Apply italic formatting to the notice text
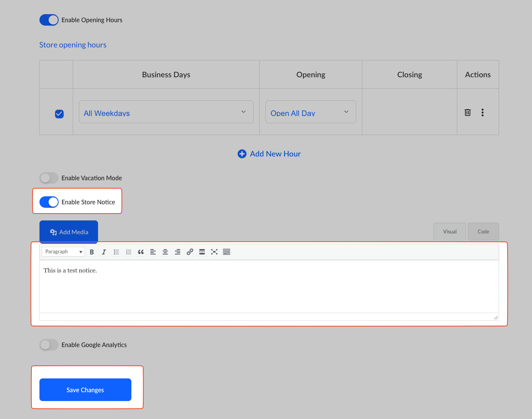Image resolution: width=532 pixels, height=419 pixels. pyautogui.click(x=104, y=252)
